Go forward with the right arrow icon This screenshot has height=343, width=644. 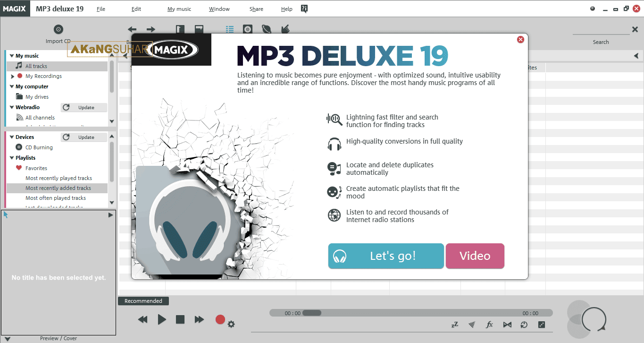click(151, 29)
